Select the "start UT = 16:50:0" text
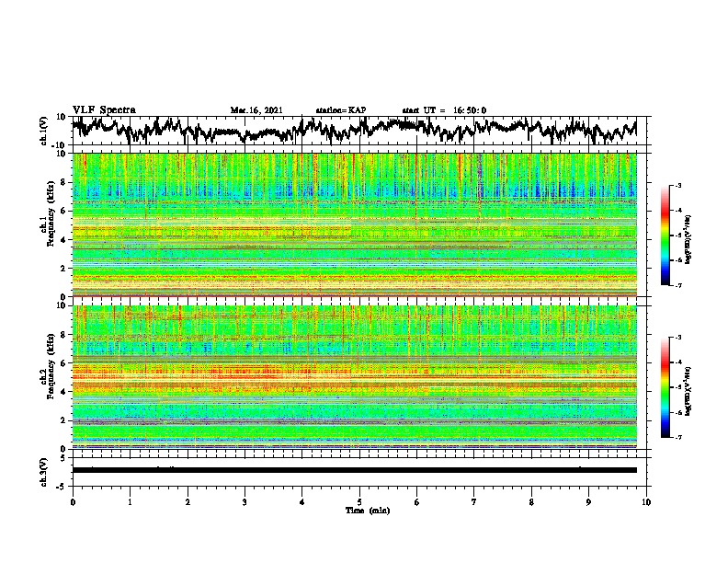The image size is (728, 563). point(444,110)
